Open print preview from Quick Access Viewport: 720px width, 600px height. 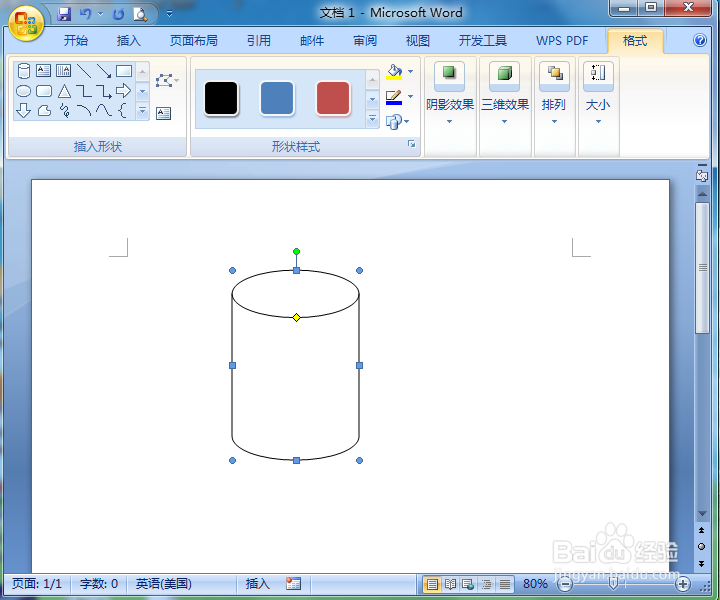(140, 14)
